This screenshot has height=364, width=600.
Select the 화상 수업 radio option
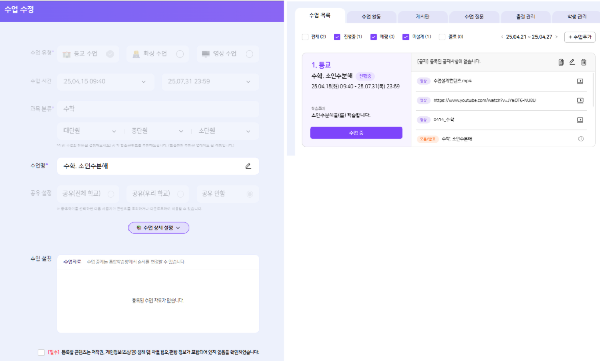pos(180,54)
